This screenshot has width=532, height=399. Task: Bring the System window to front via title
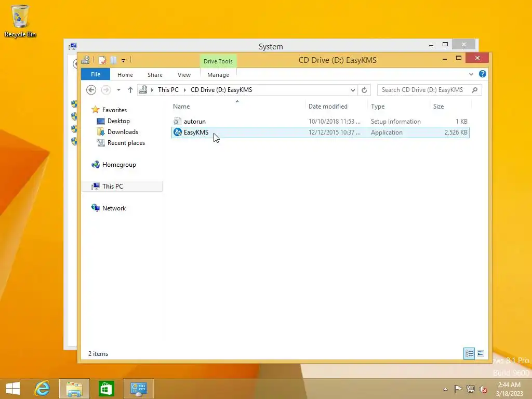point(270,46)
